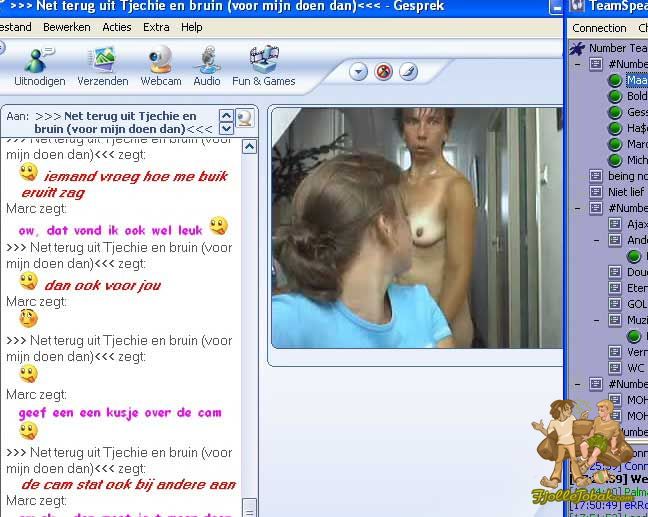Click the Uitnodigen invite icon
This screenshot has width=648, height=517.
39,63
